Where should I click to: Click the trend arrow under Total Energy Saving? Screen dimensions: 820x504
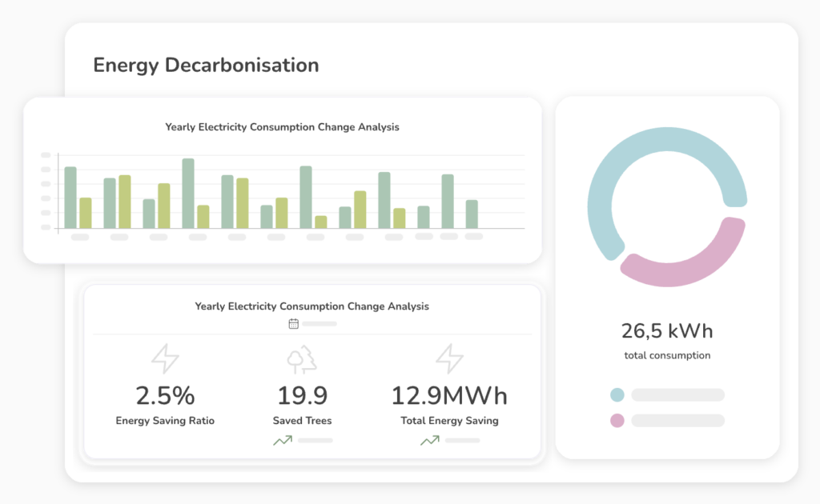pyautogui.click(x=430, y=440)
